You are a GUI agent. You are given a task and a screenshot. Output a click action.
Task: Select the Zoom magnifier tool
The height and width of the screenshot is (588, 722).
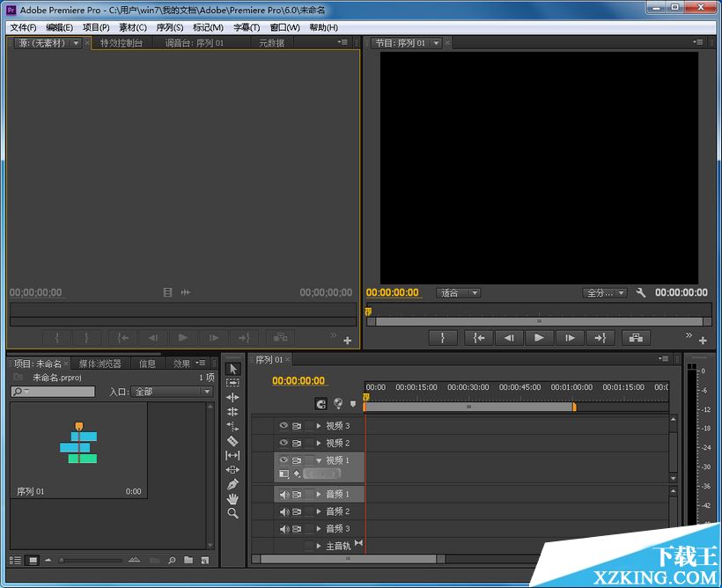tap(232, 513)
